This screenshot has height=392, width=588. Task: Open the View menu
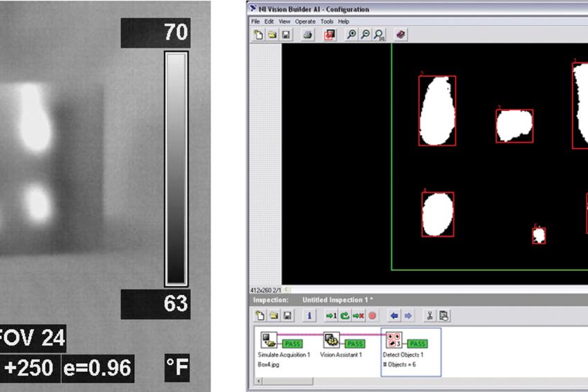pyautogui.click(x=284, y=21)
